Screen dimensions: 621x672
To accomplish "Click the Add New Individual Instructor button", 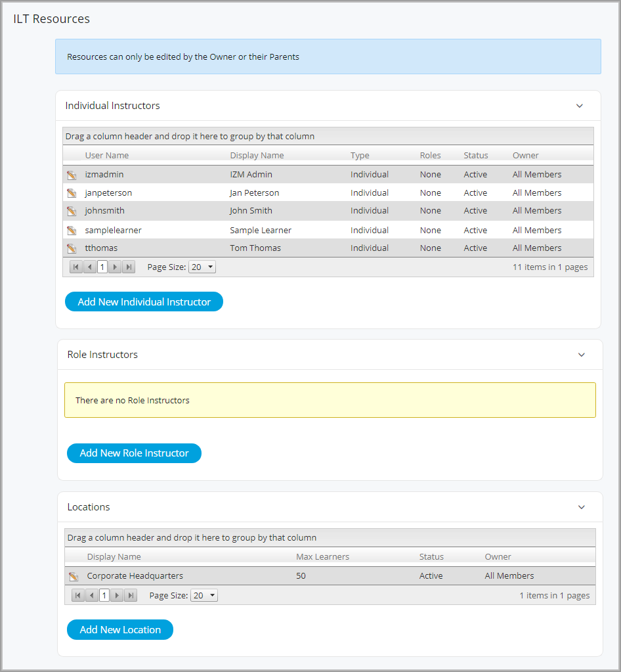I will [144, 302].
